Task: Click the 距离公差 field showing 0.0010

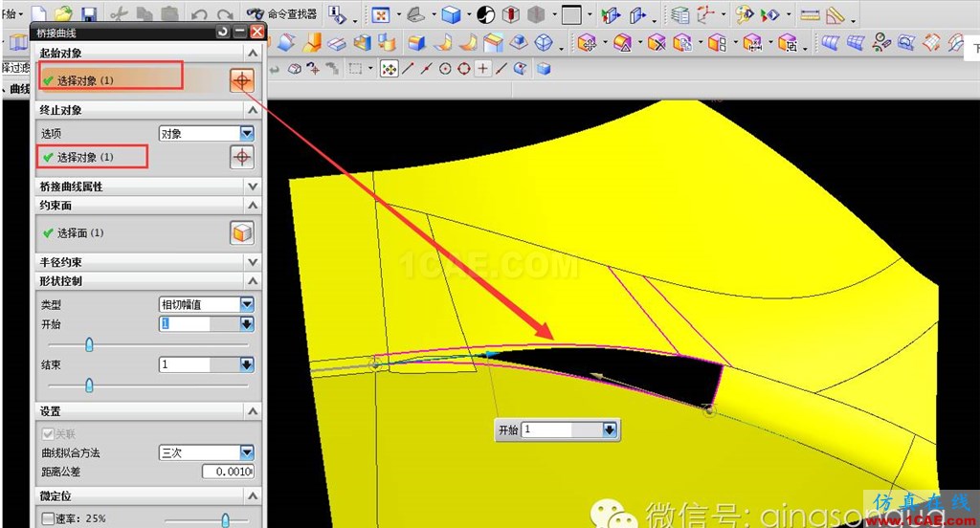Action: pos(228,472)
